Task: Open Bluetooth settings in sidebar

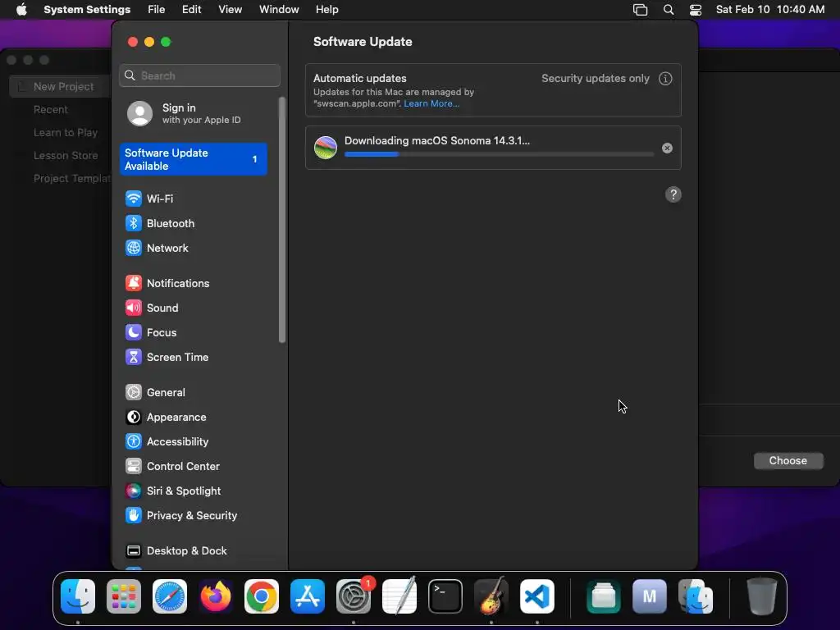Action: pos(194,223)
